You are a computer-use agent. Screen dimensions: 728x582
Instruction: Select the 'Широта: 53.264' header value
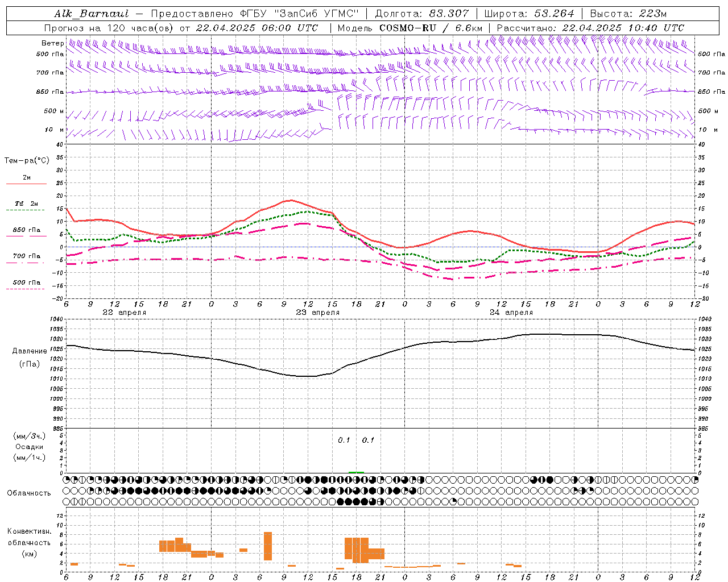coord(529,14)
